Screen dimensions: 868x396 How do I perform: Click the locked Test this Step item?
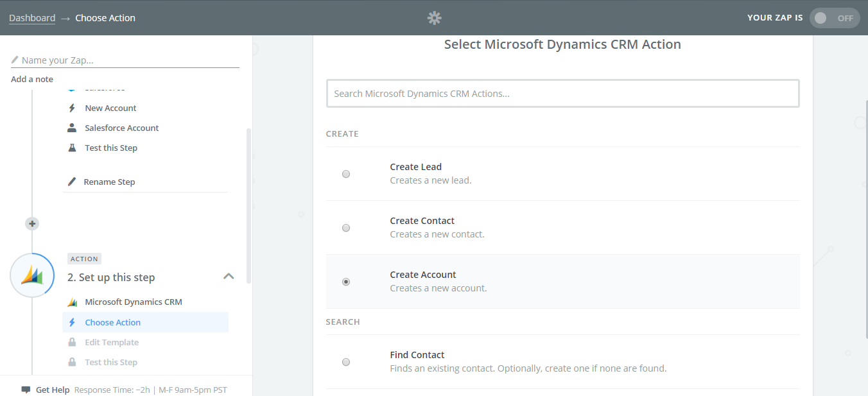[x=111, y=362]
